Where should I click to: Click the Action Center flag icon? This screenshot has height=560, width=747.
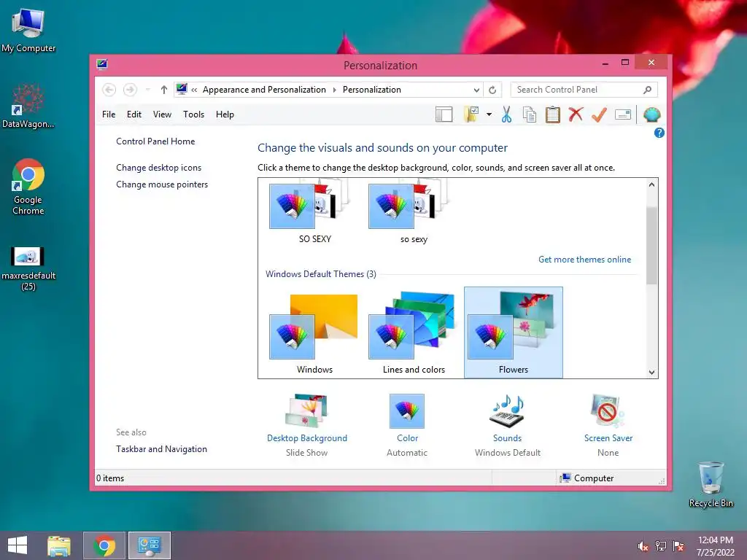click(678, 546)
